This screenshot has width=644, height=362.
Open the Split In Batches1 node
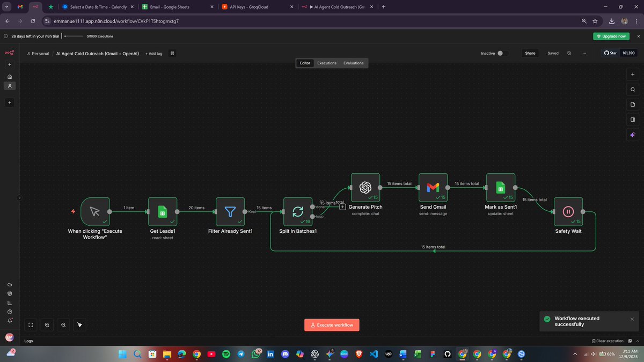tap(298, 211)
